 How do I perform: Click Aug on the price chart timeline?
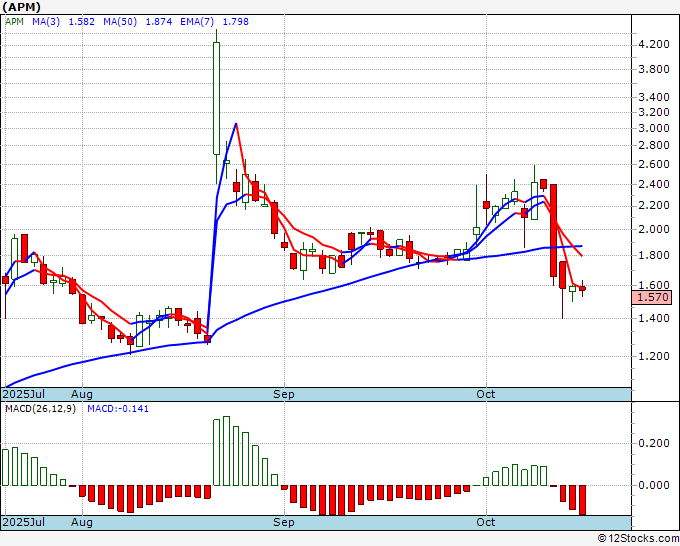click(82, 394)
